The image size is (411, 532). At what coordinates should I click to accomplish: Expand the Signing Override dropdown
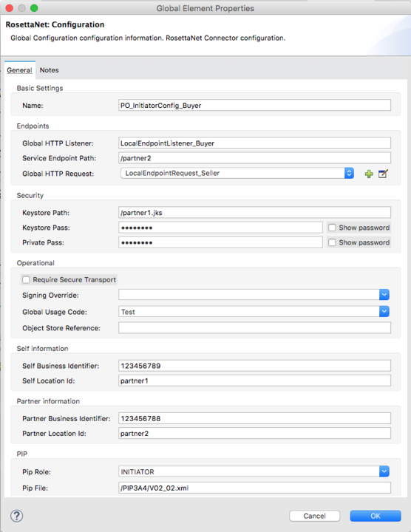(384, 295)
